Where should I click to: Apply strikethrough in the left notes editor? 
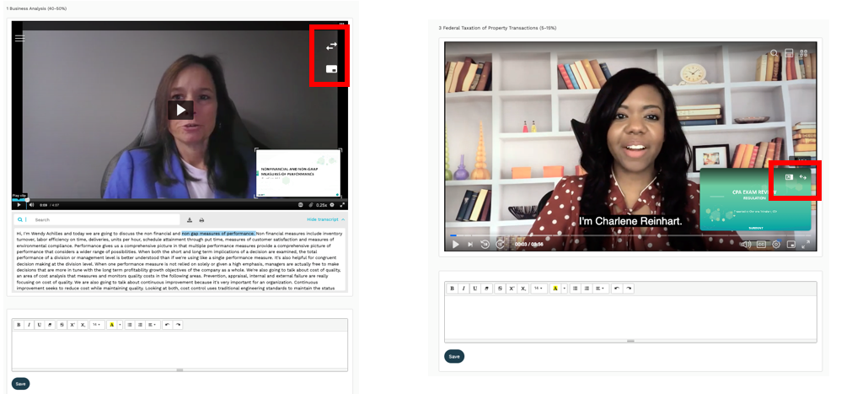click(x=62, y=325)
